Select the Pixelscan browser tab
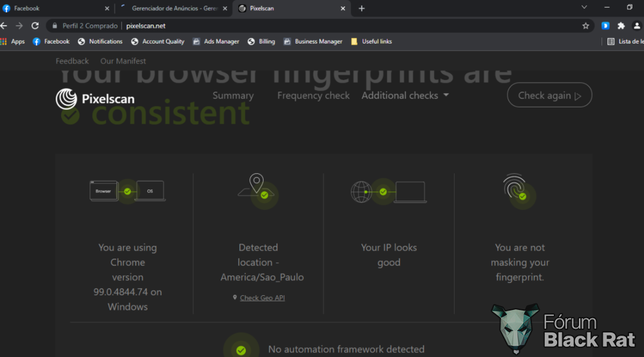Screen dimensions: 644x357 pos(292,8)
